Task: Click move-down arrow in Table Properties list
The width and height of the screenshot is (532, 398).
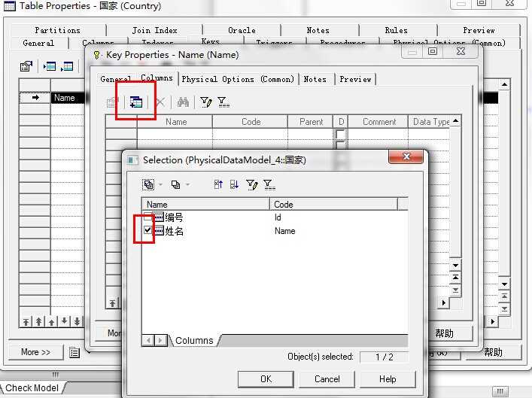Action: click(x=64, y=321)
